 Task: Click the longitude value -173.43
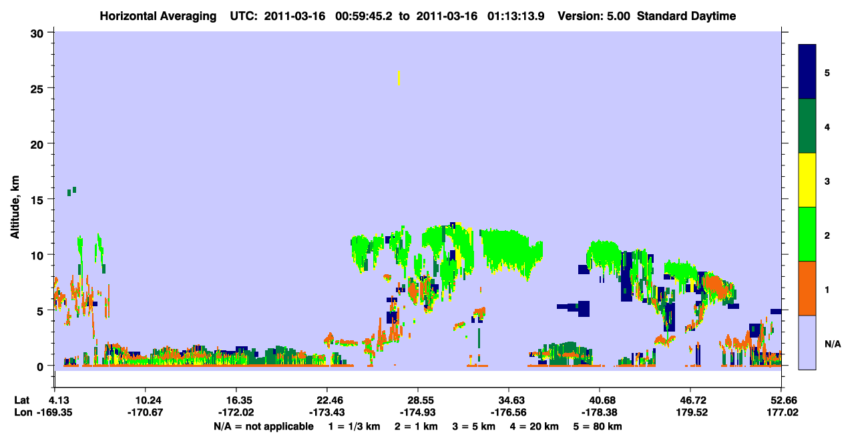pyautogui.click(x=327, y=412)
